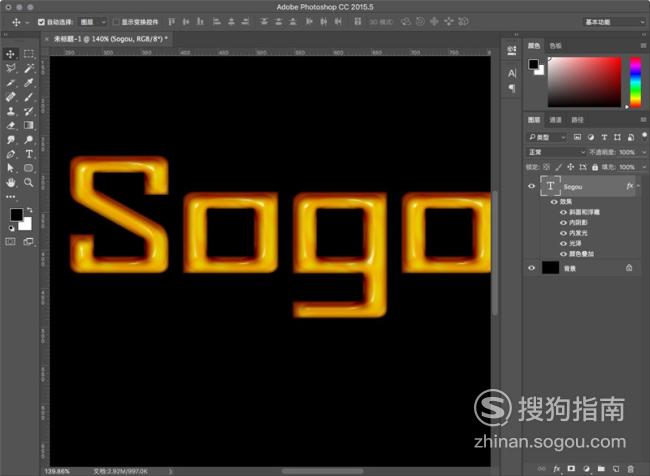Open the Auto-Select target dropdown
The image size is (650, 476).
[93, 22]
